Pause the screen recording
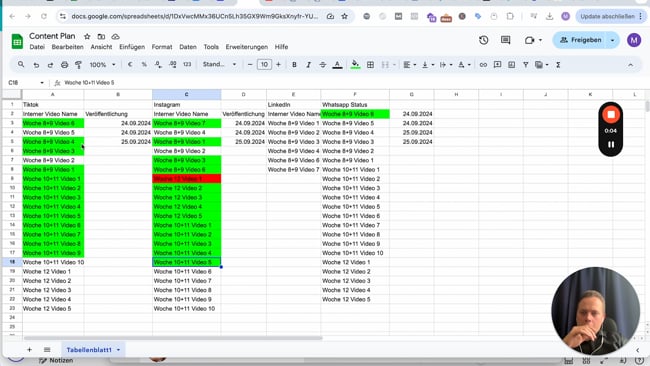The height and width of the screenshot is (366, 650). 611,145
